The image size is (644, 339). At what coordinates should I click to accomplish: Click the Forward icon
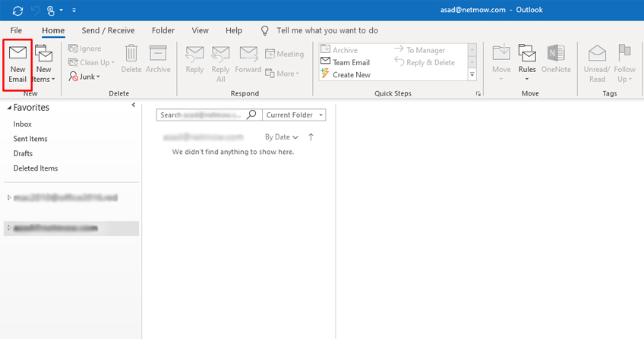pos(248,54)
